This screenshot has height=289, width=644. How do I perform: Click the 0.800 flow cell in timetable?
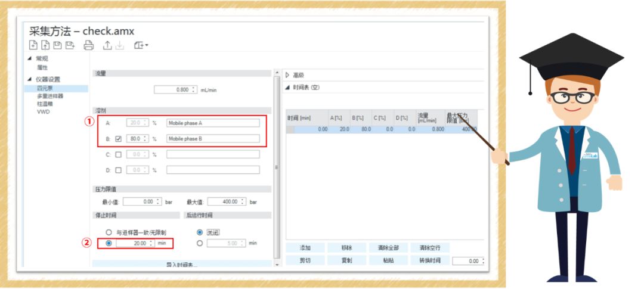pos(430,129)
